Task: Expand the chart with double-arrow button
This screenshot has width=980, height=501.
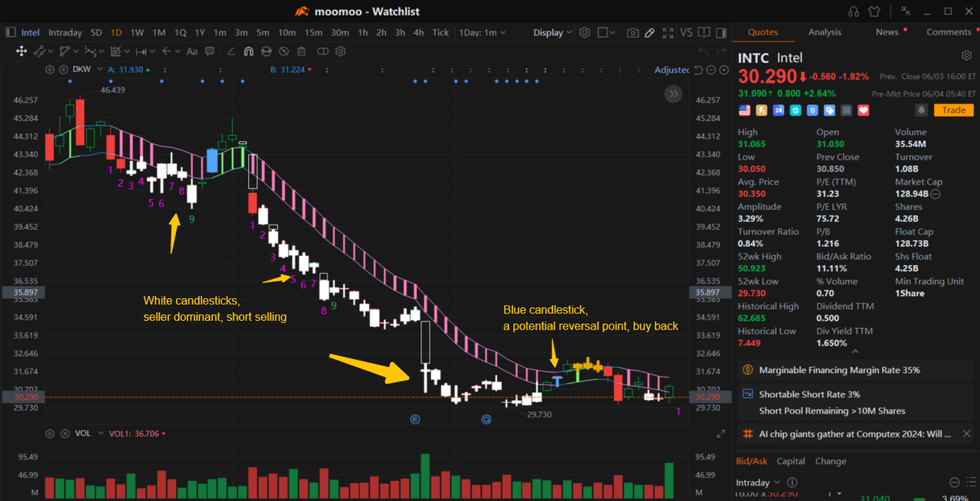Action: [673, 93]
